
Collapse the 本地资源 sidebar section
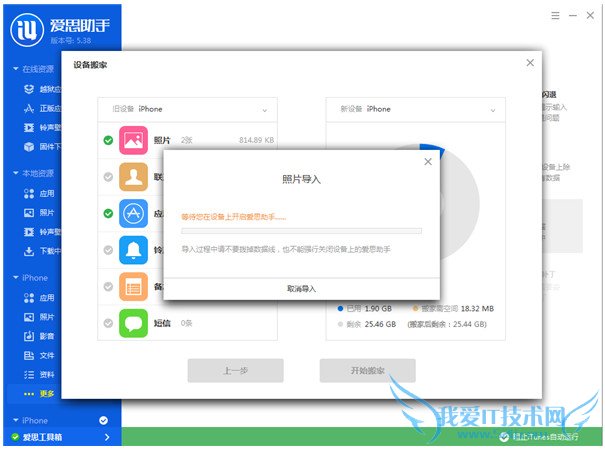click(x=16, y=173)
